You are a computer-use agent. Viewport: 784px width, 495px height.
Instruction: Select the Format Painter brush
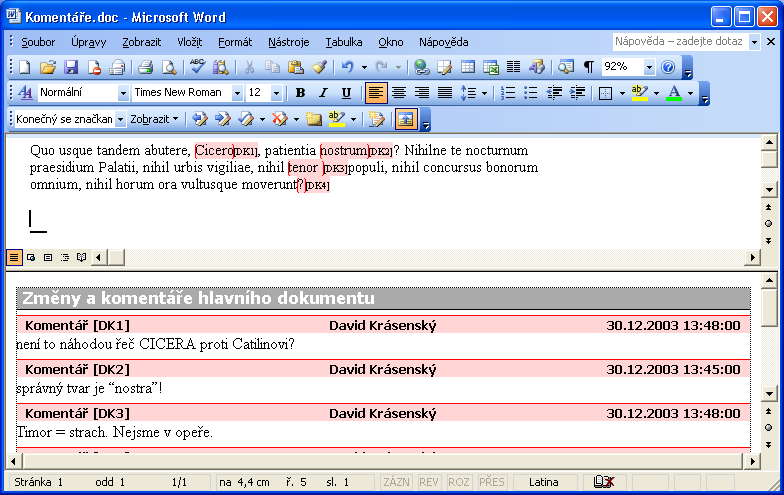pyautogui.click(x=320, y=67)
